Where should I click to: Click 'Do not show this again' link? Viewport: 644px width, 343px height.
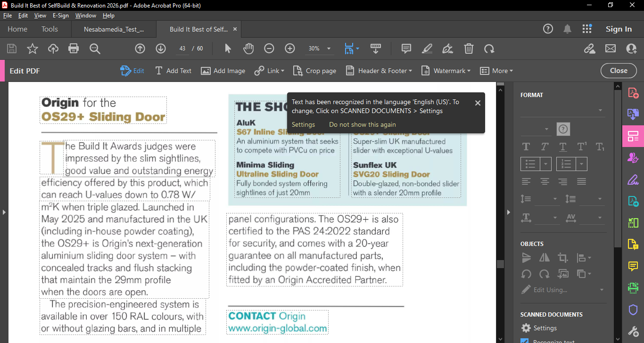click(x=362, y=124)
